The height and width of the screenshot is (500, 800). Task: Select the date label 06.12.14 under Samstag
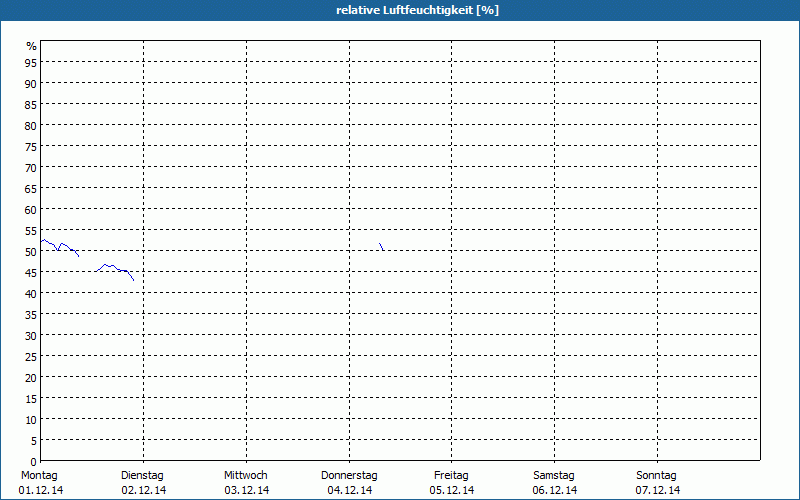click(x=554, y=490)
